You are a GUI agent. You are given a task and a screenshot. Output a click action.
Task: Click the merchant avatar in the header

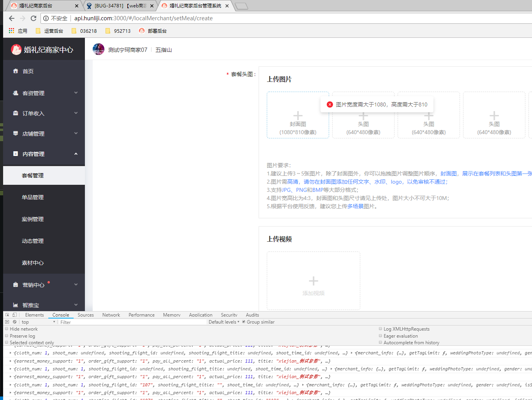click(99, 50)
